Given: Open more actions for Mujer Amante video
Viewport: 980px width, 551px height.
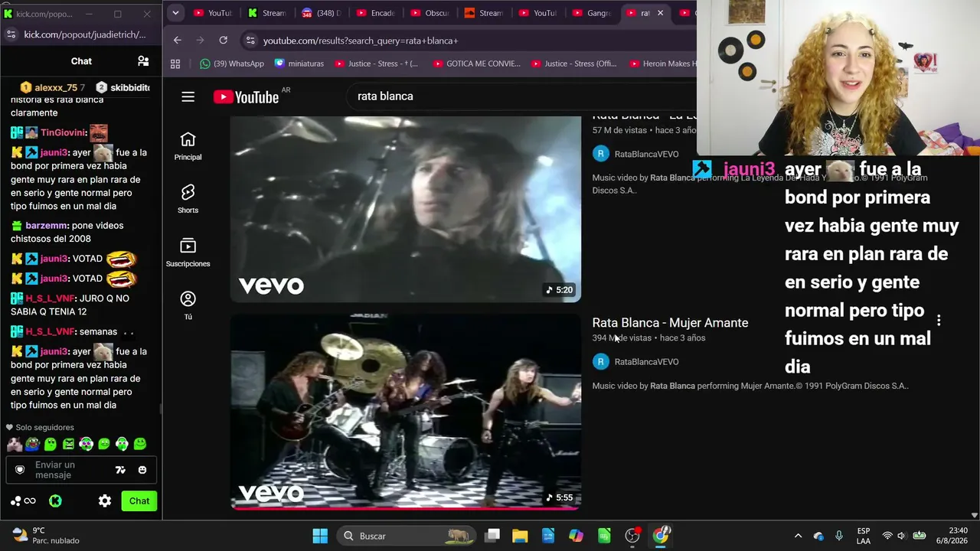Looking at the screenshot, I should [x=939, y=321].
